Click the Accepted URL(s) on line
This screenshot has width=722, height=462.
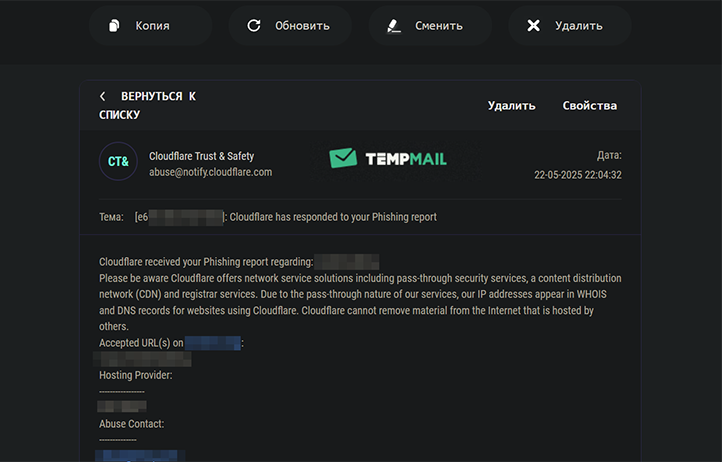[141, 343]
